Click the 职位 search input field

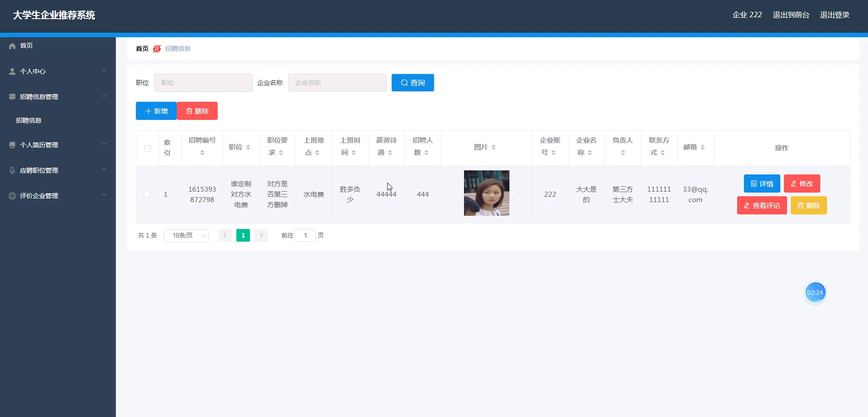(203, 83)
